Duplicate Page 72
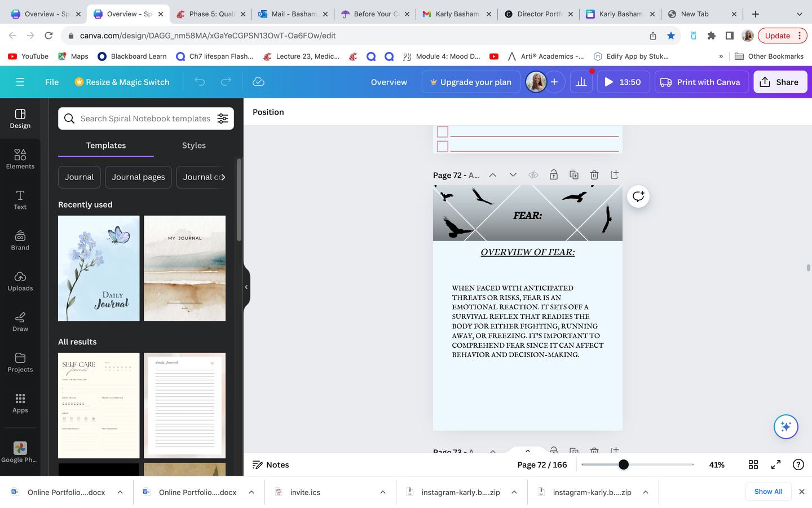 tap(573, 175)
